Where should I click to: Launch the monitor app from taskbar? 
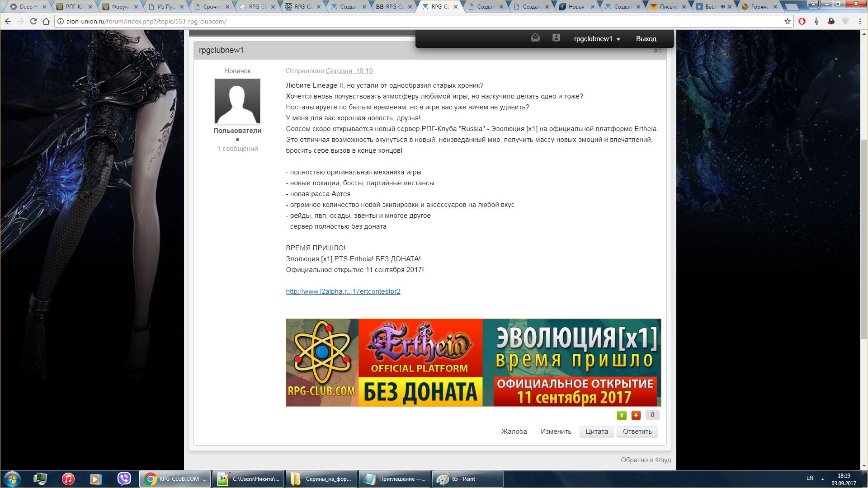click(40, 479)
